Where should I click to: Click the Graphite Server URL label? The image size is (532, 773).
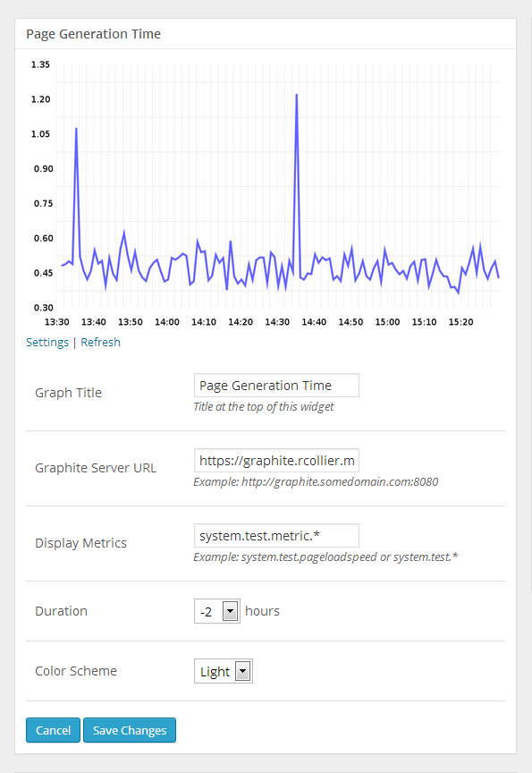pos(96,468)
